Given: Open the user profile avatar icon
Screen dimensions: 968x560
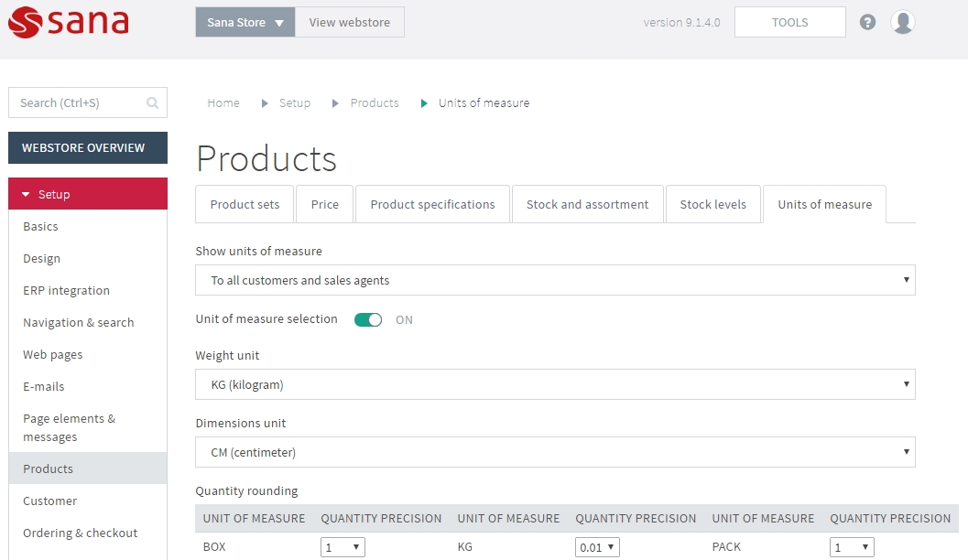Looking at the screenshot, I should (903, 22).
